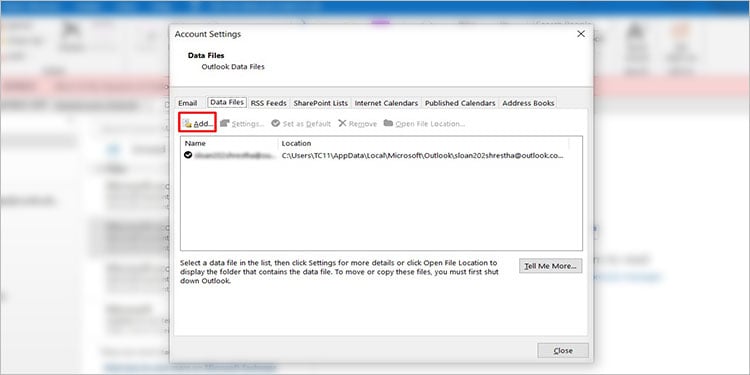Switch to the Email tab
The image size is (750, 375).
click(188, 103)
